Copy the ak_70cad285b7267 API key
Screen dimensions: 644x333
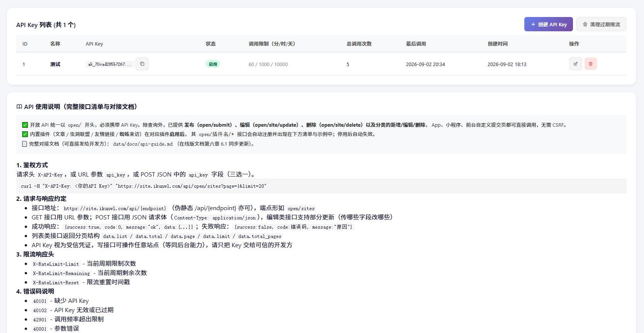[142, 64]
